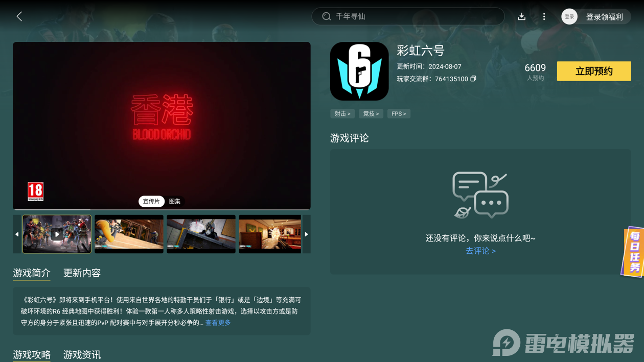
Task: Click the 去评论 link
Action: pyautogui.click(x=480, y=251)
